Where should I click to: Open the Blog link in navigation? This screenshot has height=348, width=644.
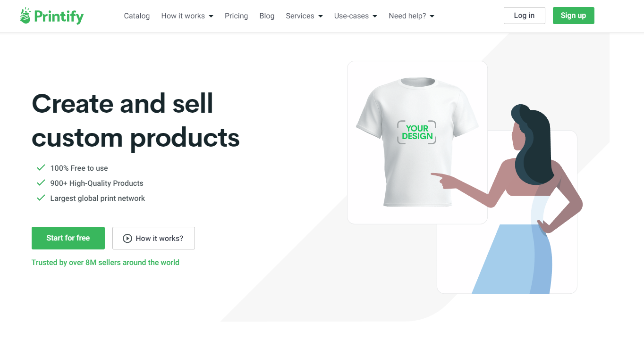267,16
